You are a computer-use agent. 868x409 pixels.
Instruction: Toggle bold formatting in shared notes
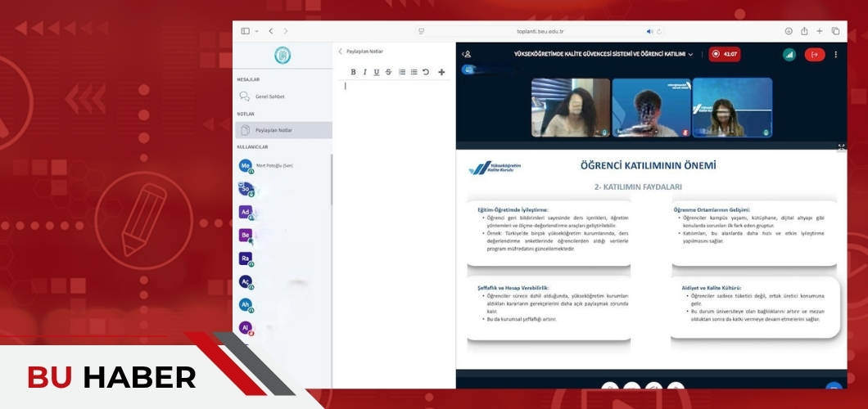coord(353,72)
